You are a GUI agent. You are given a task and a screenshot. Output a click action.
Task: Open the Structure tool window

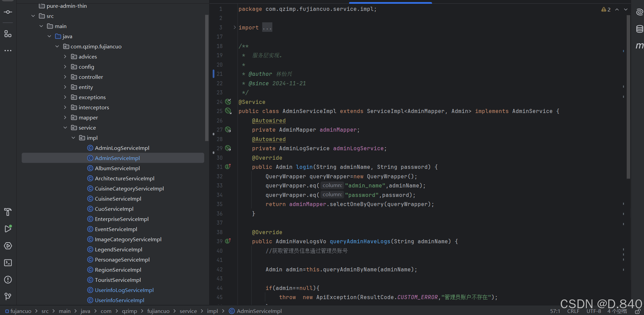[8, 34]
